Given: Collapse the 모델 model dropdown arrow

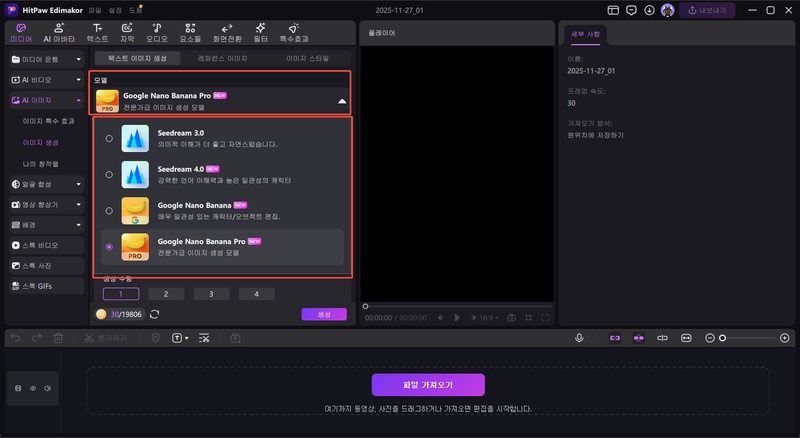Looking at the screenshot, I should [342, 101].
